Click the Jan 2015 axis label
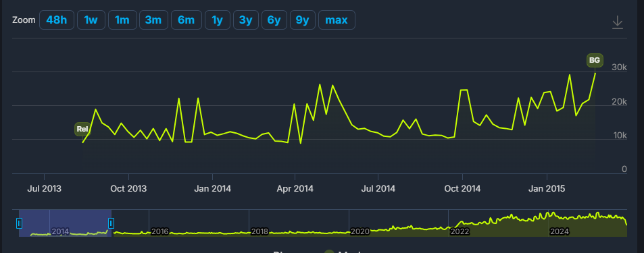The height and width of the screenshot is (253, 644). click(547, 189)
